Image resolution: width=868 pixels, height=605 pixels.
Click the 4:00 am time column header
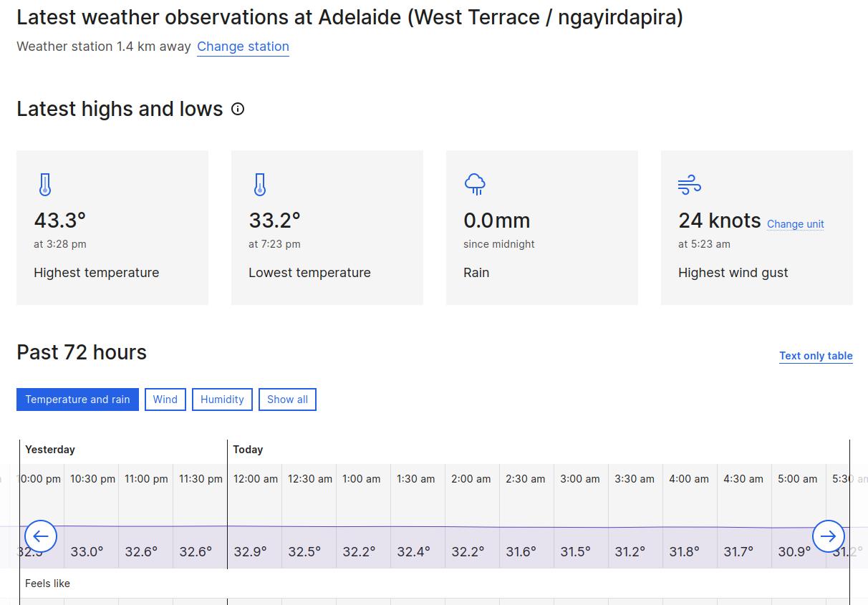[688, 479]
